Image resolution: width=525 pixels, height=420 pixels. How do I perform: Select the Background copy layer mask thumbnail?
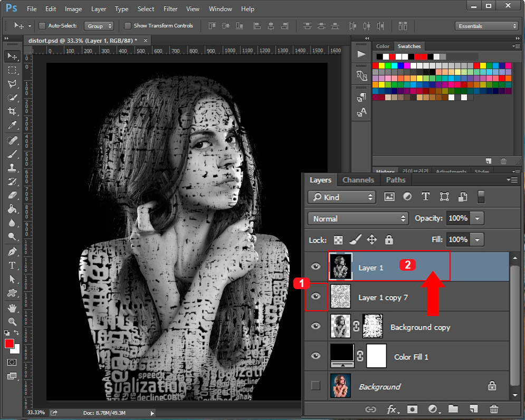pyautogui.click(x=373, y=326)
